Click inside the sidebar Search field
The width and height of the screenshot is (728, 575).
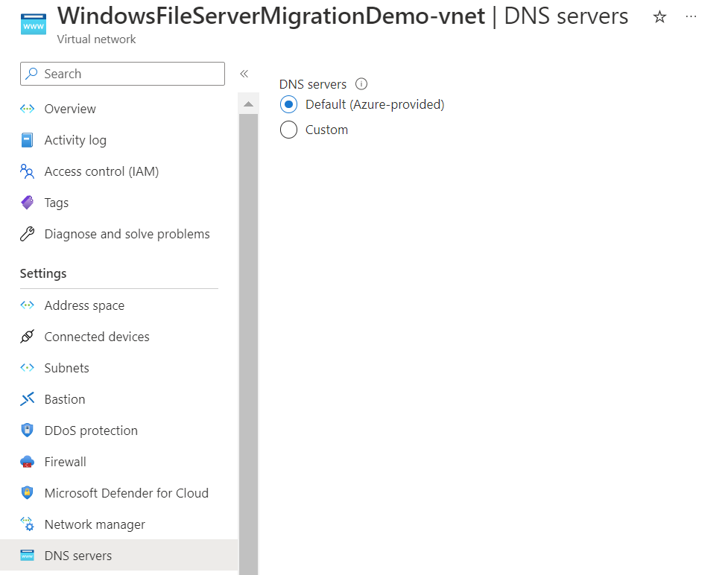(121, 74)
